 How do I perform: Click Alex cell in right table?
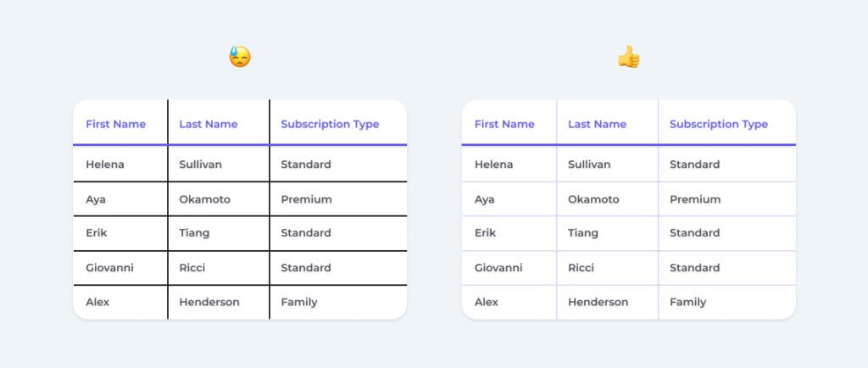coord(486,302)
